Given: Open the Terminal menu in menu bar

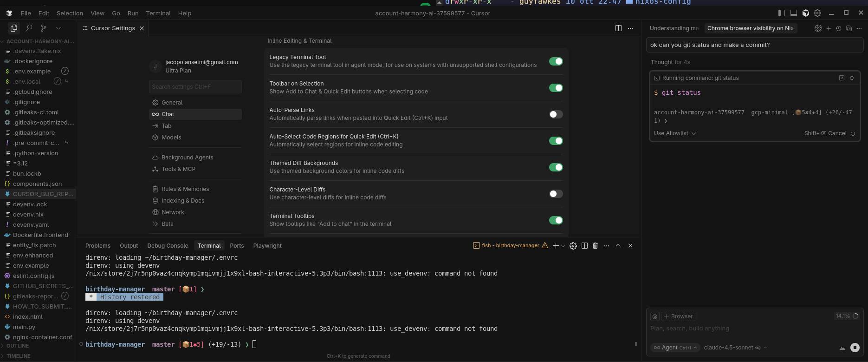Looking at the screenshot, I should coord(158,13).
